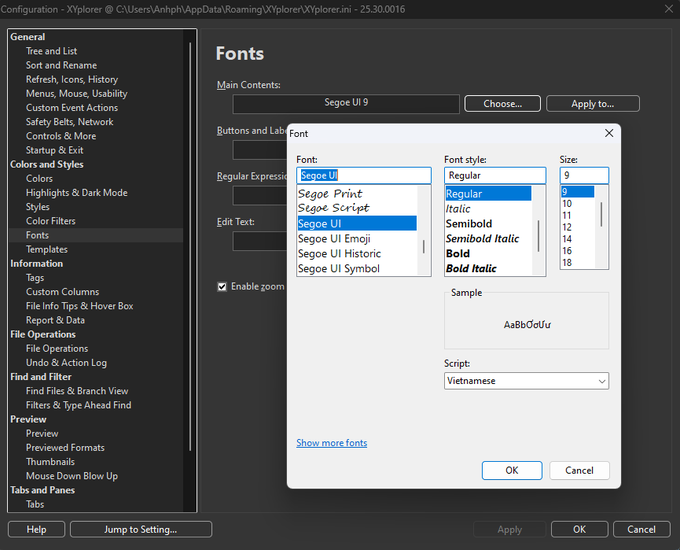
Task: Open the Thumbnails settings page
Action: coord(50,462)
